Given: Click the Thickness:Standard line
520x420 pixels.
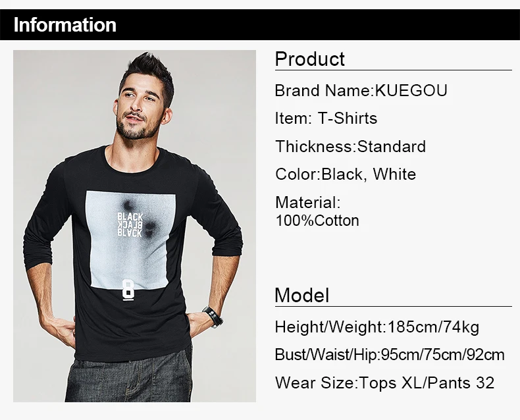Looking at the screenshot, I should (351, 147).
